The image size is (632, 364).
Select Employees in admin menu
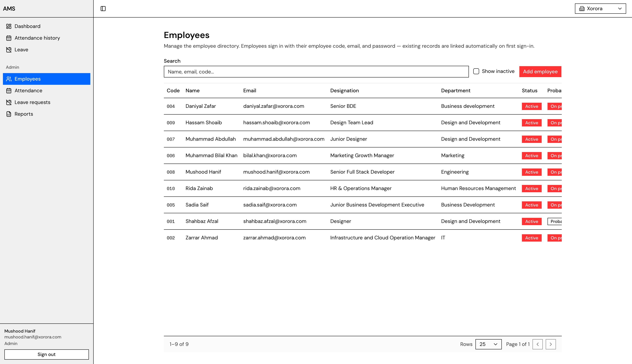click(x=46, y=79)
